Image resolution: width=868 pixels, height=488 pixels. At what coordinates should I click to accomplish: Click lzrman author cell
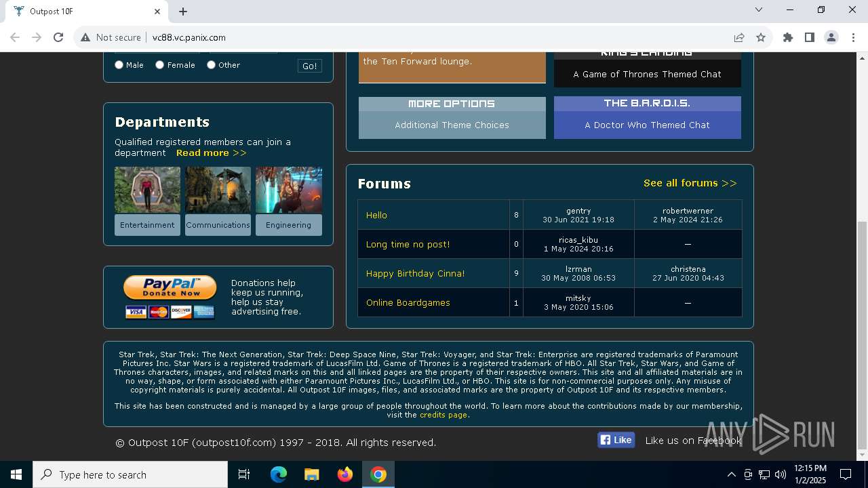pos(578,273)
